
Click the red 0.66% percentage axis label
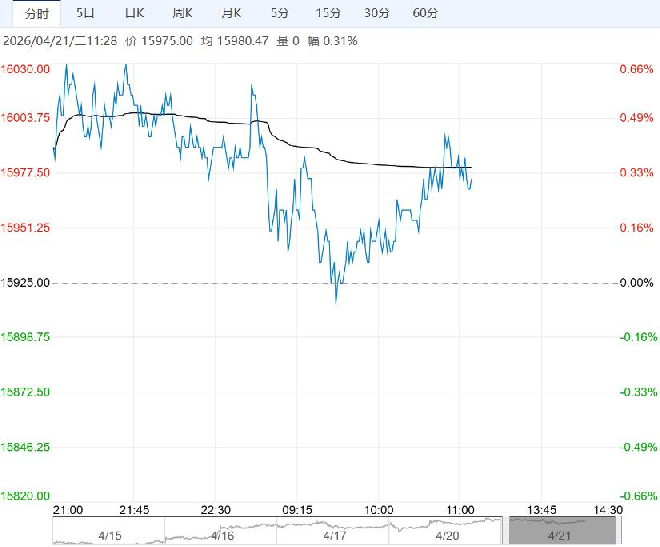coord(636,69)
